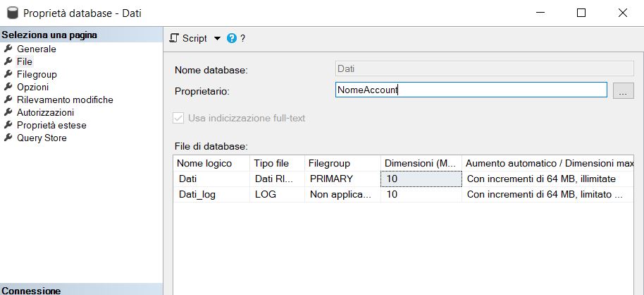Click the owner browse ellipsis button
This screenshot has height=295, width=644.
tap(623, 90)
